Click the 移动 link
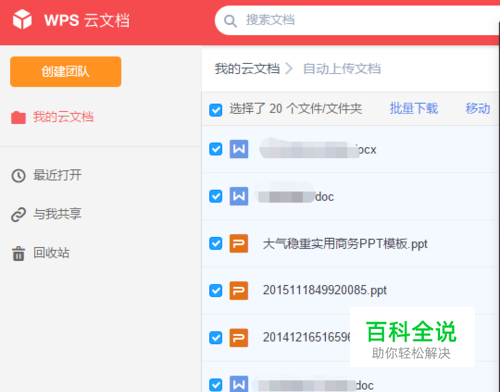This screenshot has height=392, width=500. coord(478,109)
